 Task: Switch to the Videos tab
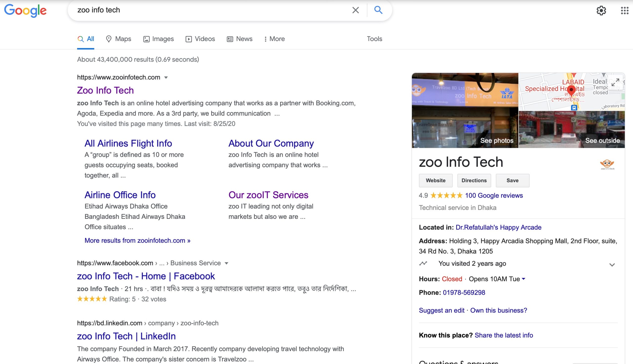tap(200, 39)
